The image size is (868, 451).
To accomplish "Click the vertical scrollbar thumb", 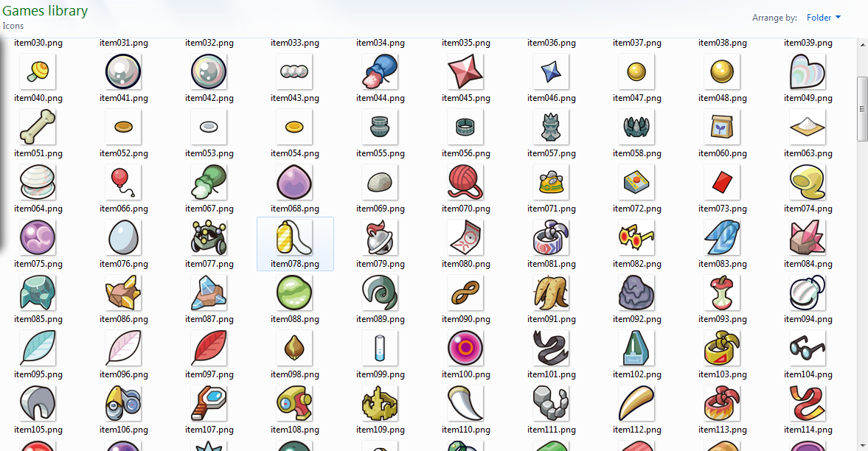I will tap(862, 109).
